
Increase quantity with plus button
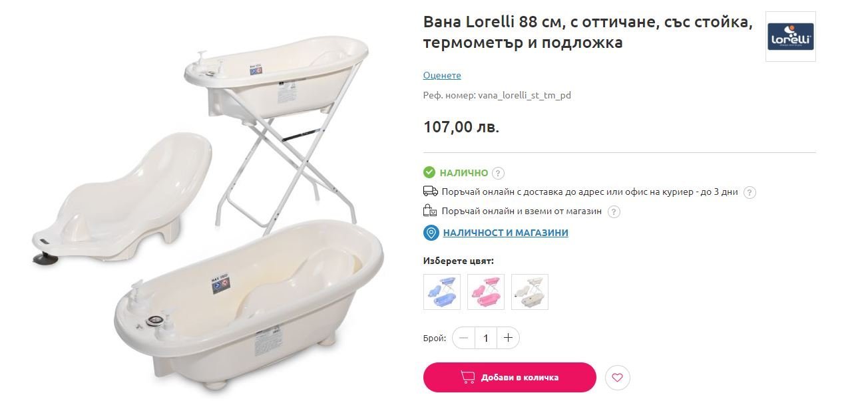(x=508, y=338)
